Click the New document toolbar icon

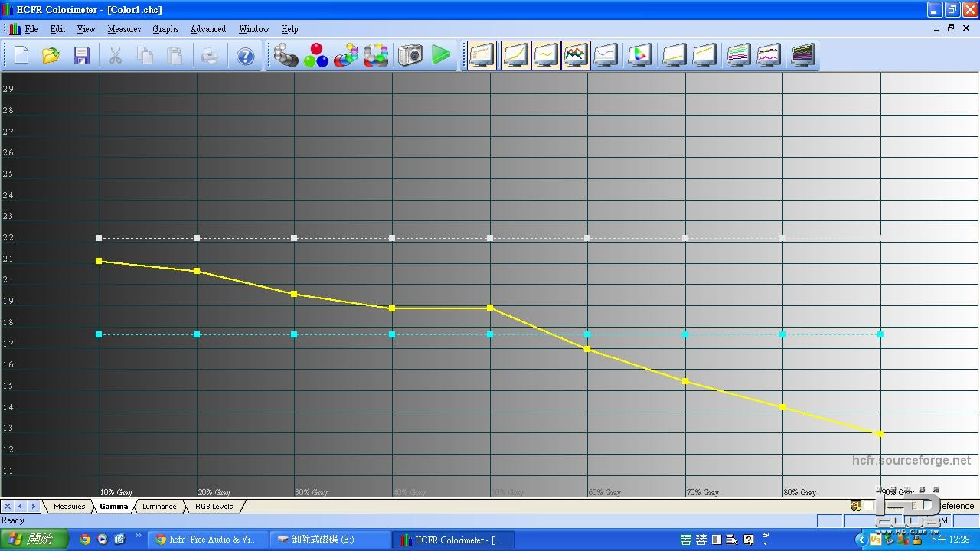pyautogui.click(x=21, y=55)
